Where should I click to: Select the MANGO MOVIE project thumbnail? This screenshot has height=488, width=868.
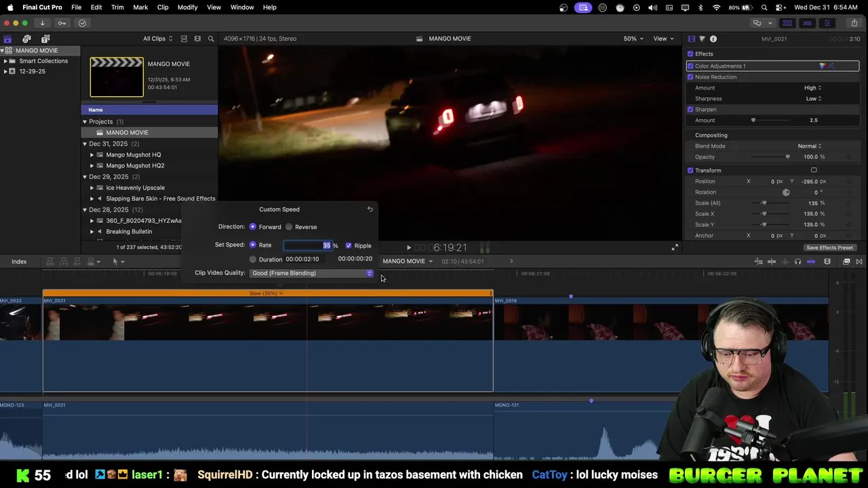pos(117,77)
